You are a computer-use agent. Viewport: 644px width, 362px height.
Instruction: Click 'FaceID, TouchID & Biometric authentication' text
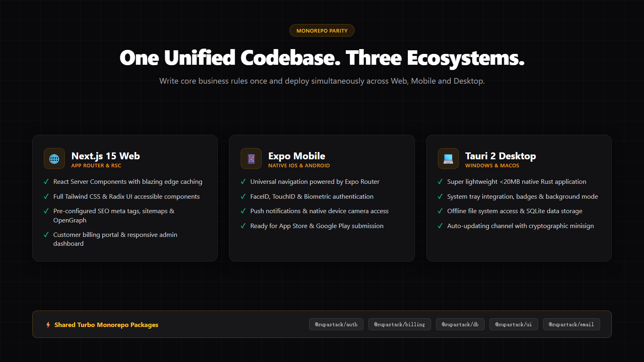[x=312, y=197]
